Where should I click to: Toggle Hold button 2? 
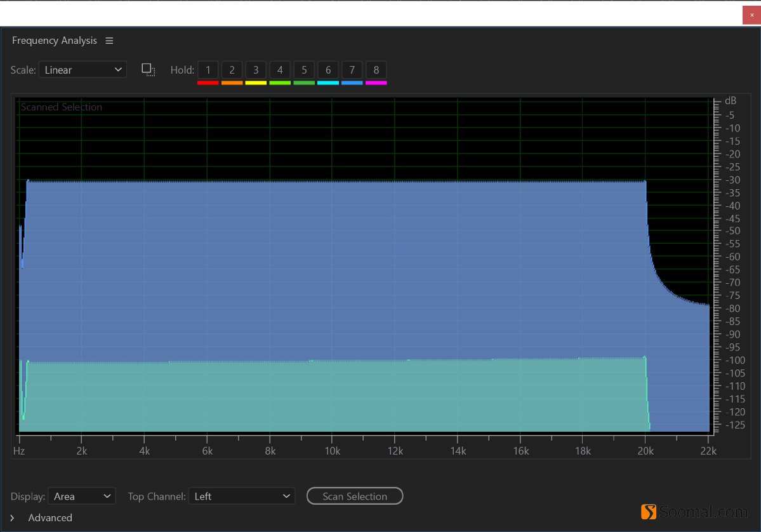coord(232,70)
